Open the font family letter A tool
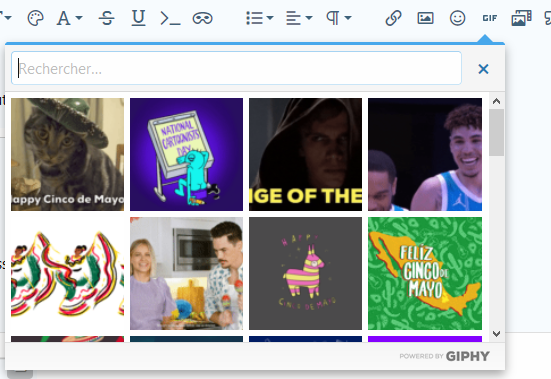This screenshot has width=551, height=379. click(x=64, y=18)
